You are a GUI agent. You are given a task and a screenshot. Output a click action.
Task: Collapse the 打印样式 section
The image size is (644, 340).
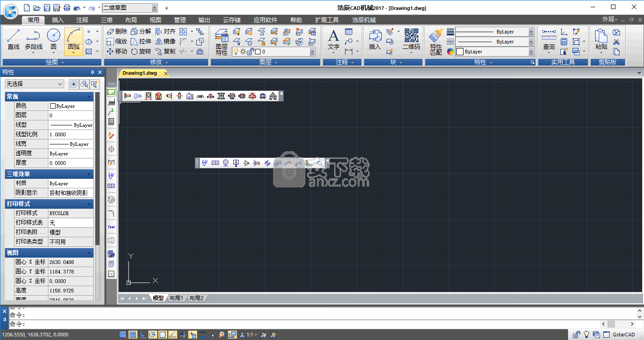pos(89,204)
